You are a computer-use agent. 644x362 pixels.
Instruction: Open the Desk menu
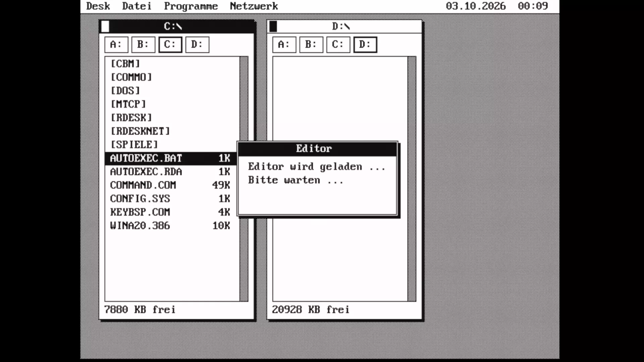tap(98, 6)
